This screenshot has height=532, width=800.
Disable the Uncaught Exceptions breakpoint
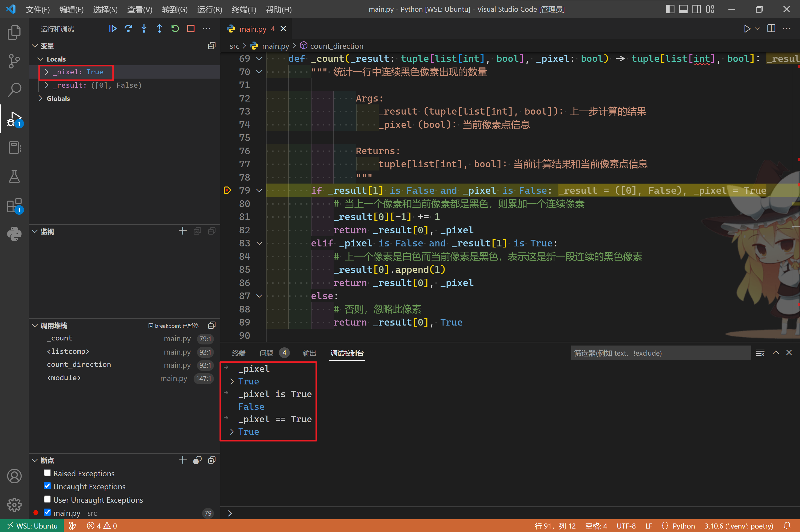(x=47, y=486)
